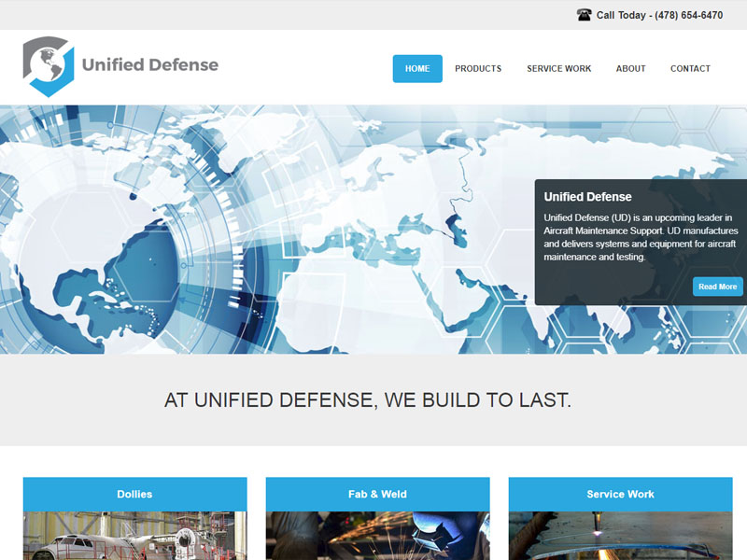
Task: Click the Unified Defense slide heading
Action: [587, 197]
